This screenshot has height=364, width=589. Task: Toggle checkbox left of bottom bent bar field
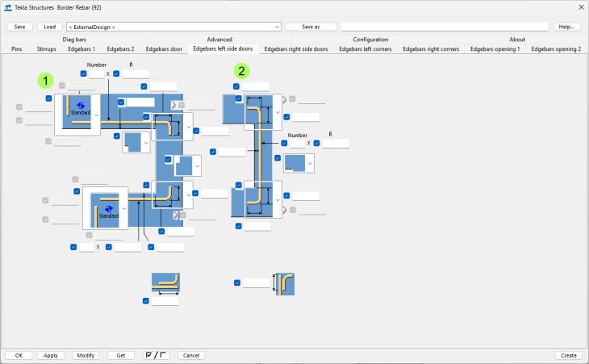[237, 282]
